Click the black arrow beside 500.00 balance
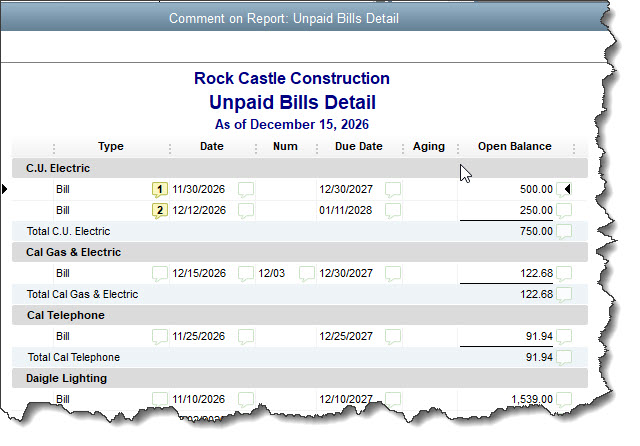Viewport: 640px width, 446px height. (x=567, y=189)
